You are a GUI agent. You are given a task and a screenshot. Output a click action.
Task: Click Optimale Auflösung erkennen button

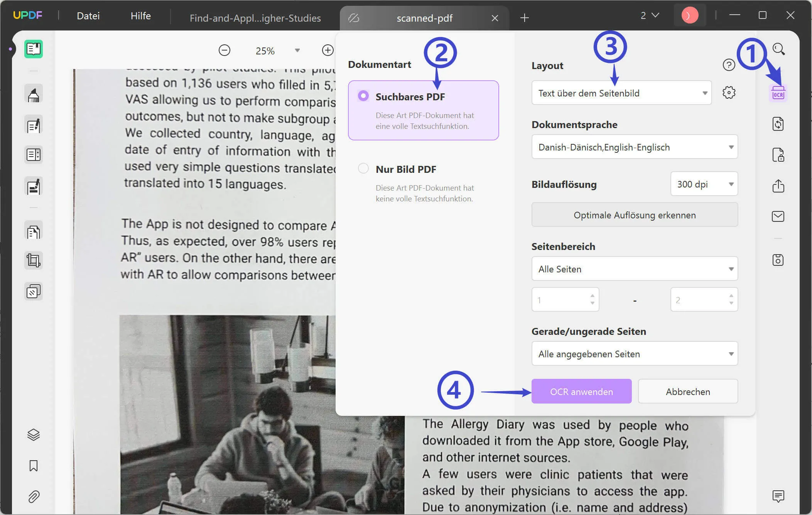pyautogui.click(x=634, y=215)
